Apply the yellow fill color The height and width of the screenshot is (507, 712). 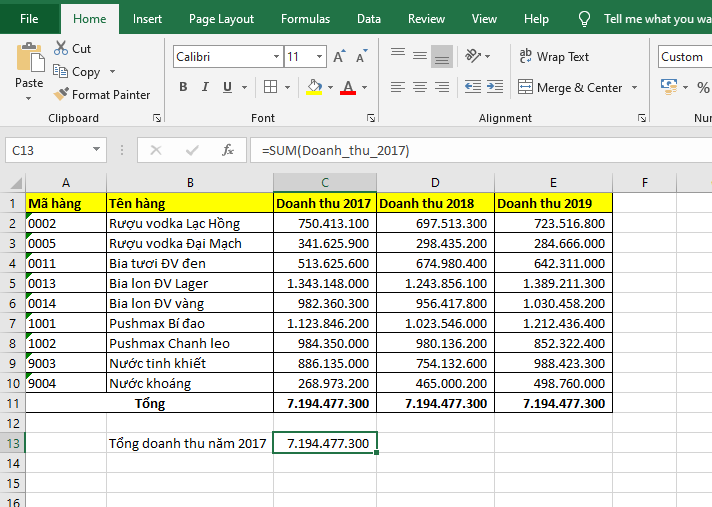click(314, 88)
